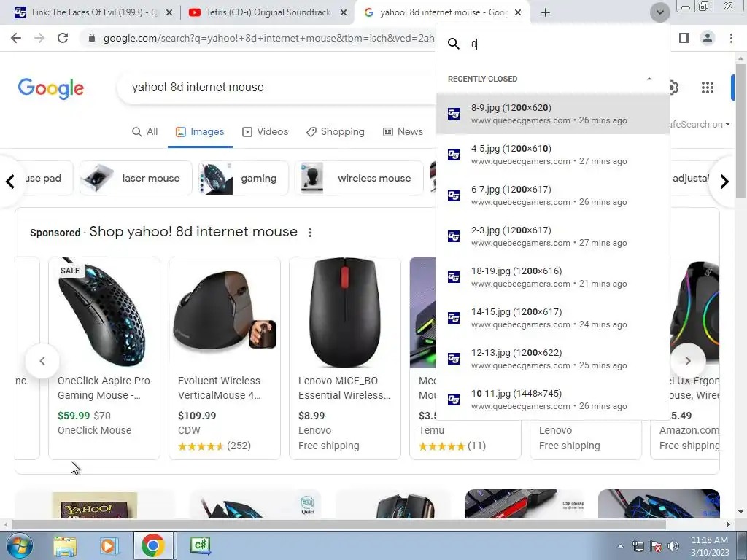Collapse the Recently Closed section
The image size is (747, 560).
[649, 79]
